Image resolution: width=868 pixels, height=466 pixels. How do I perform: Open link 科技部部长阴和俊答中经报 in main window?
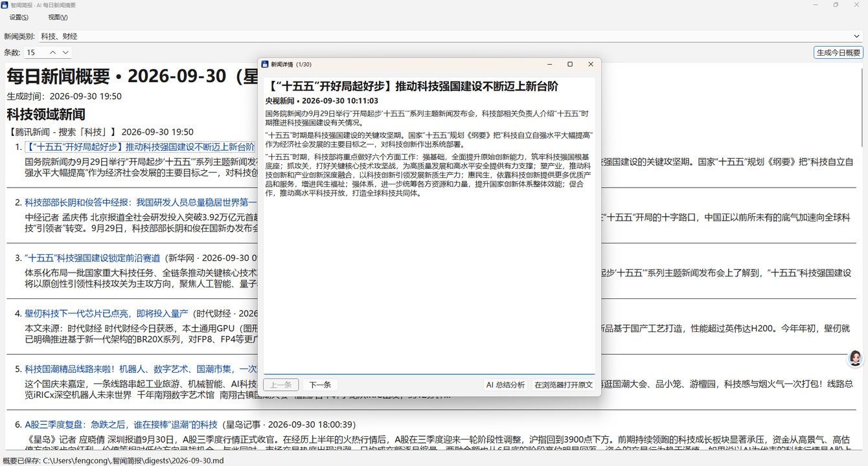pyautogui.click(x=141, y=203)
